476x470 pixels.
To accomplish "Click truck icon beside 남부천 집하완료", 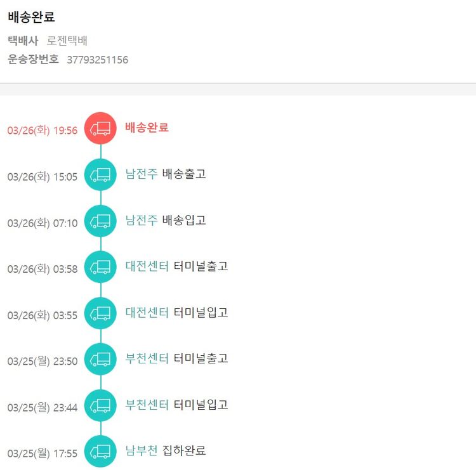I will (100, 451).
